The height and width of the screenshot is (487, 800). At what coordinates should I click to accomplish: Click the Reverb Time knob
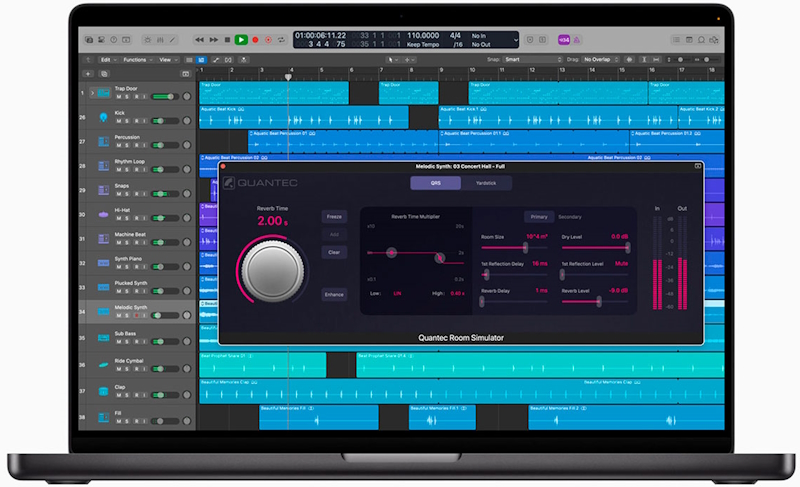point(272,271)
